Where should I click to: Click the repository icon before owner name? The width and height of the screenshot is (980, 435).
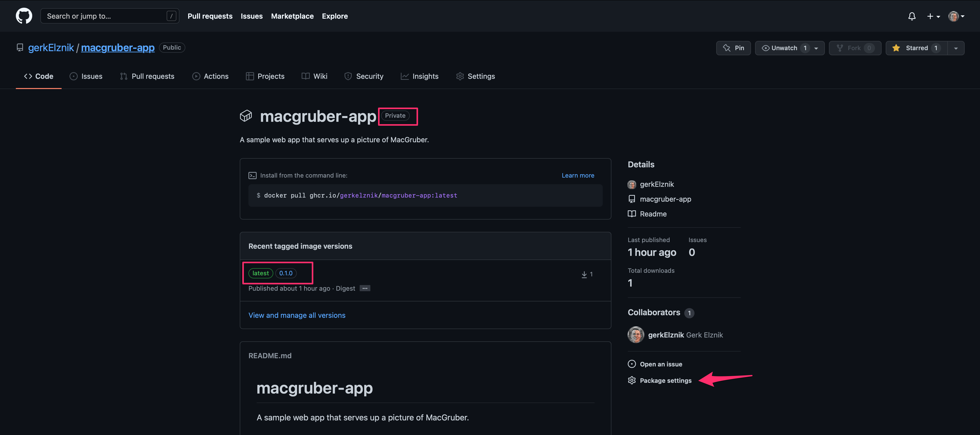click(20, 48)
